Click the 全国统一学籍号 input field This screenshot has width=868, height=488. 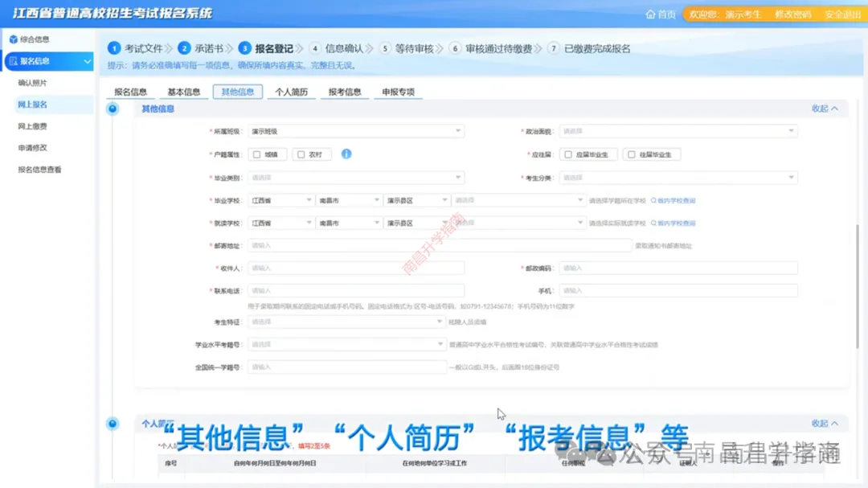click(346, 367)
